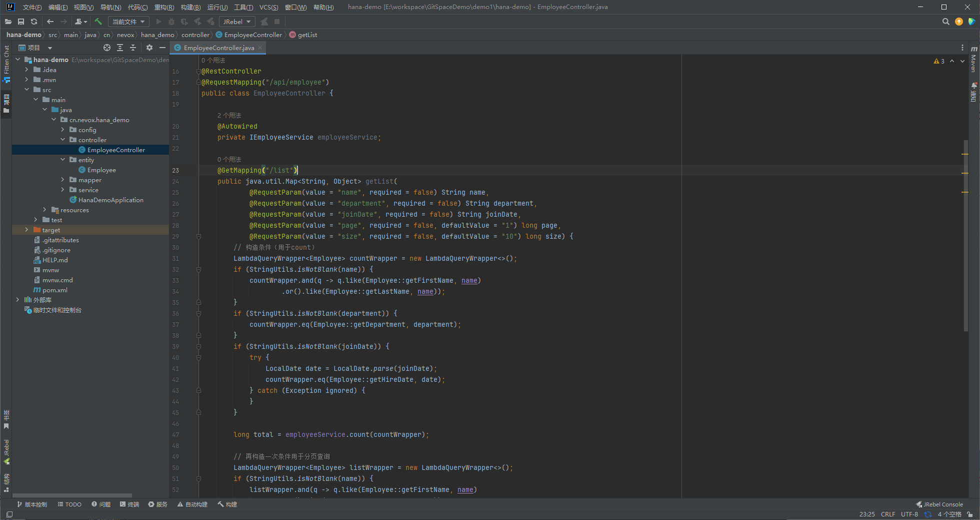
Task: Open 服务 services tool window
Action: pyautogui.click(x=158, y=504)
